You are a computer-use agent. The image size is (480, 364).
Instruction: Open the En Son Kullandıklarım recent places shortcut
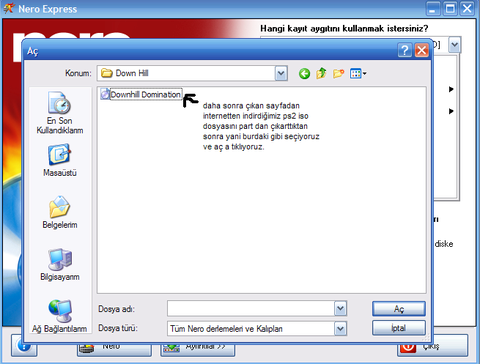point(60,113)
